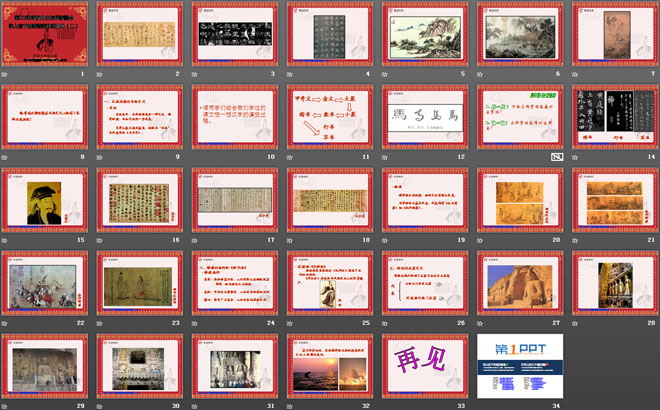Select slide 17 long handscroll thumbnail
660x410 pixels.
(235, 200)
